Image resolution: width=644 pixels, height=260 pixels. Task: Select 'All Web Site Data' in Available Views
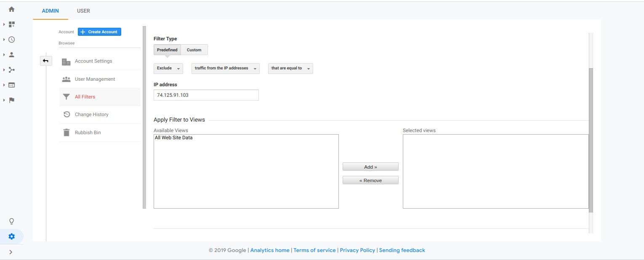tap(173, 138)
